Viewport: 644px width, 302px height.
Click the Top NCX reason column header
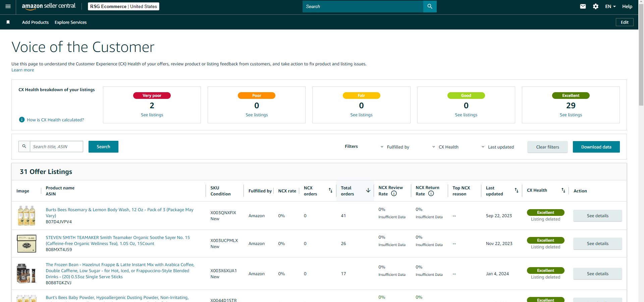click(x=461, y=191)
